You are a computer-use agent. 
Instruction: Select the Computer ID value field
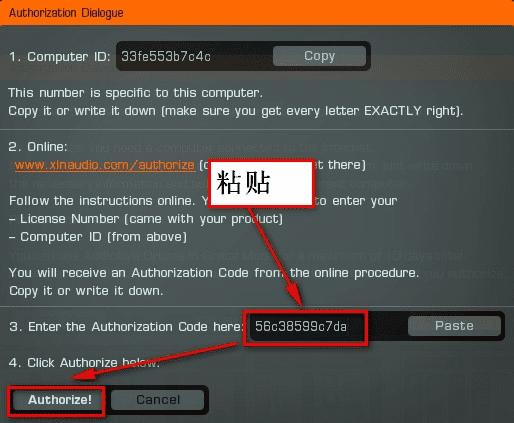194,56
